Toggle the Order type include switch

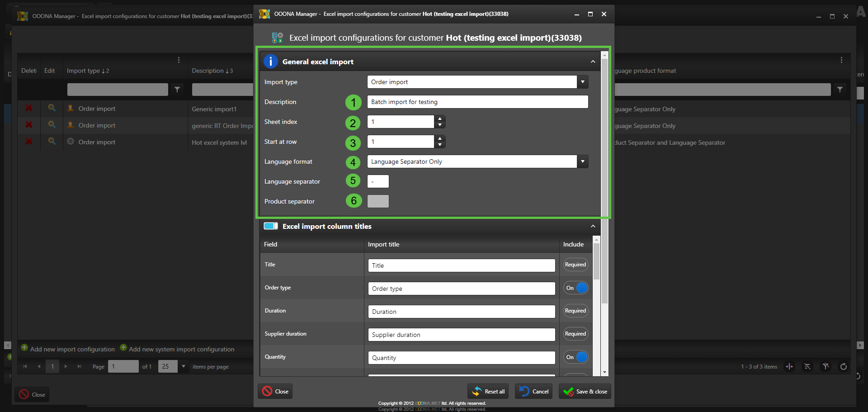pos(576,288)
